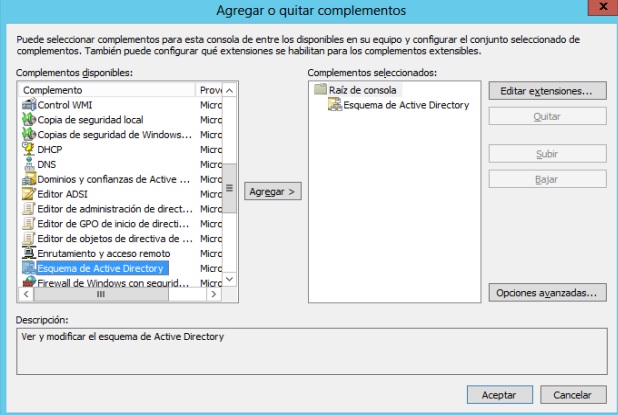Click the Control WMI snap-in icon
618x415 pixels.
29,105
